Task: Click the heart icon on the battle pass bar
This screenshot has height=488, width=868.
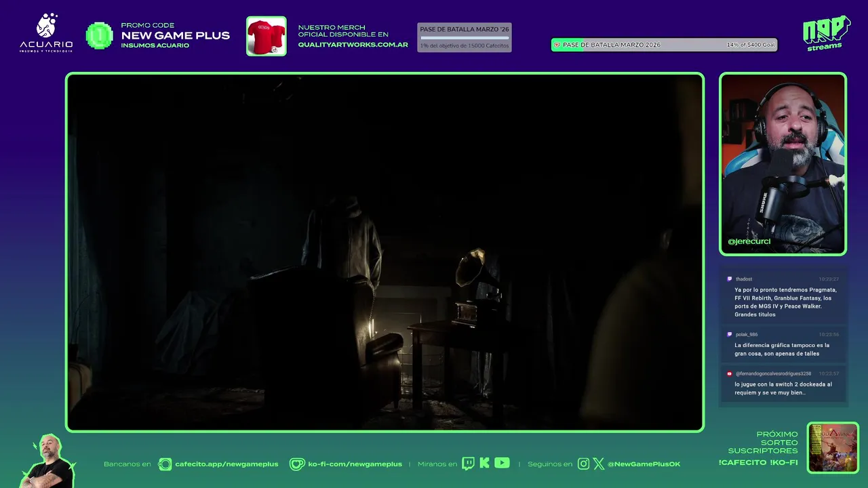Action: coord(557,45)
